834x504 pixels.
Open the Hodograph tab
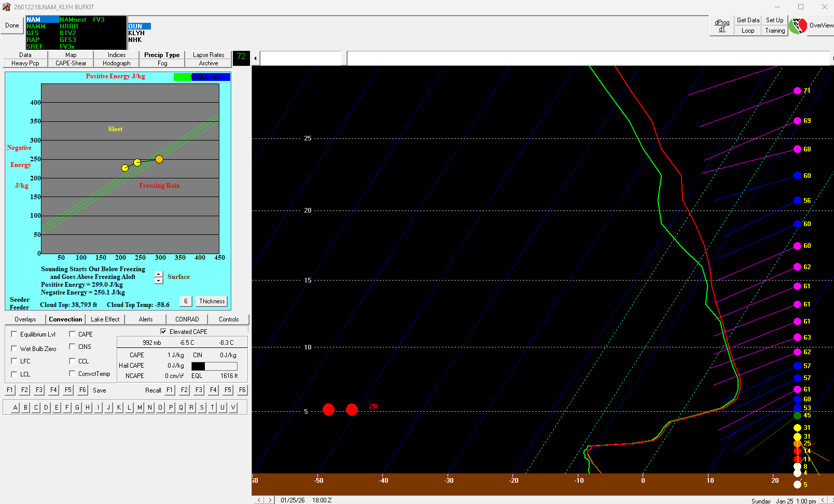(x=117, y=63)
